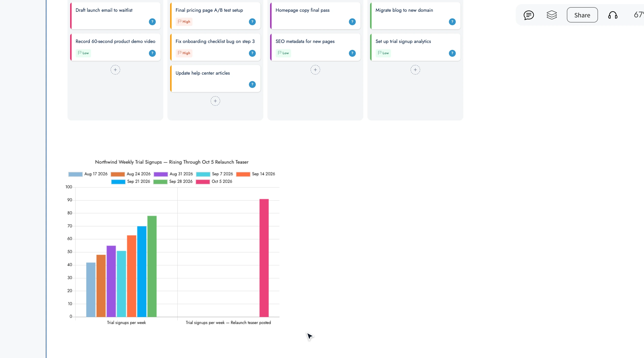Image resolution: width=644 pixels, height=358 pixels.
Task: Click Low flag on SEO metadata card
Action: click(283, 53)
